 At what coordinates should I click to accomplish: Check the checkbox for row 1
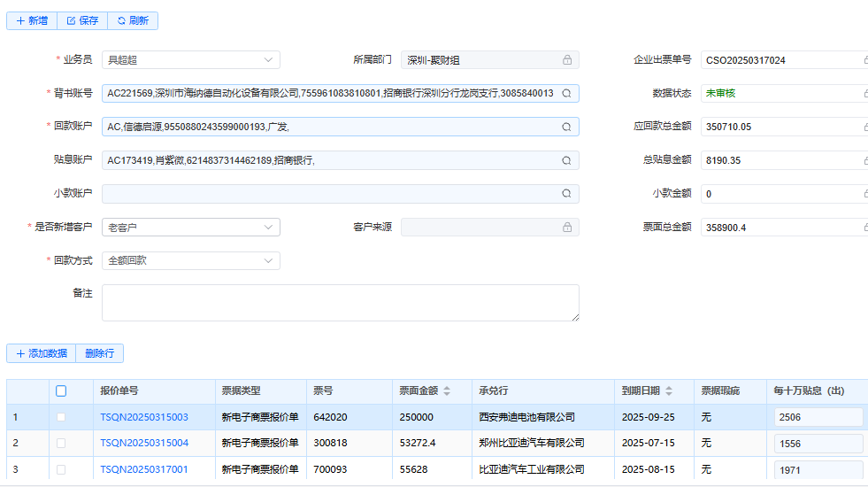tap(61, 417)
